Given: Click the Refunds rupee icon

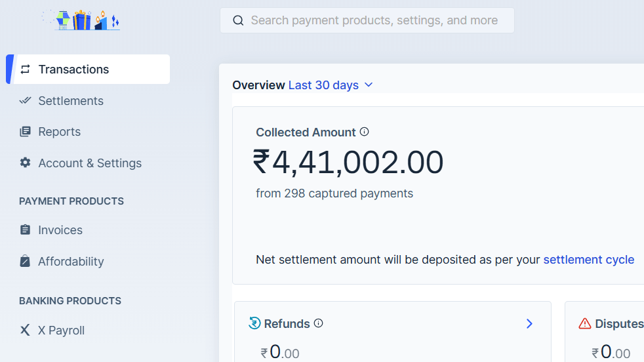Looking at the screenshot, I should point(254,323).
